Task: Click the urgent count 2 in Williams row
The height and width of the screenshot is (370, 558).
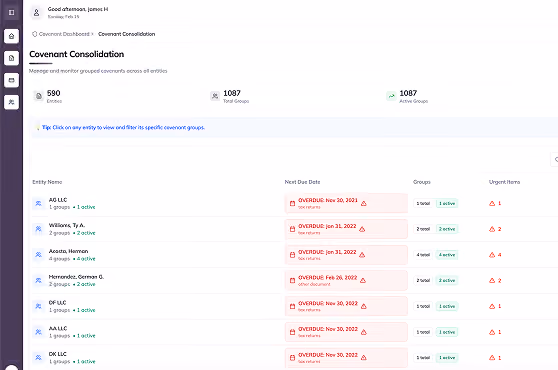Action: click(499, 229)
